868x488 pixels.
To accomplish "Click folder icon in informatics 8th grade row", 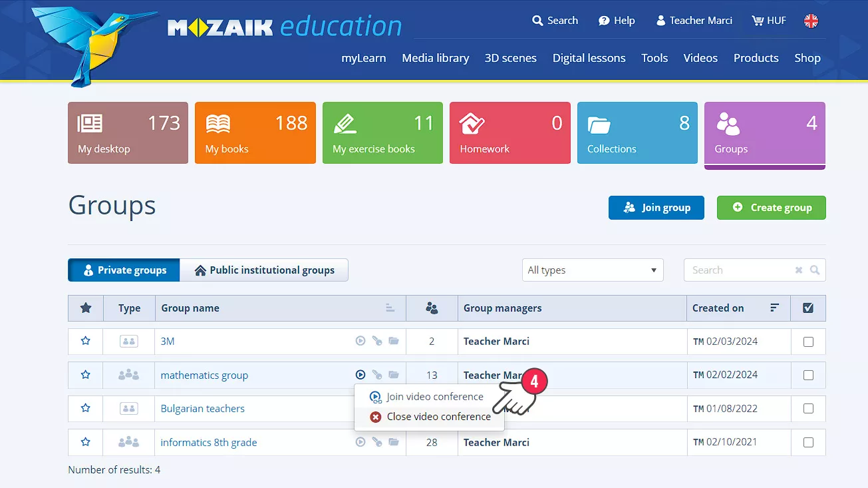I will [x=394, y=442].
